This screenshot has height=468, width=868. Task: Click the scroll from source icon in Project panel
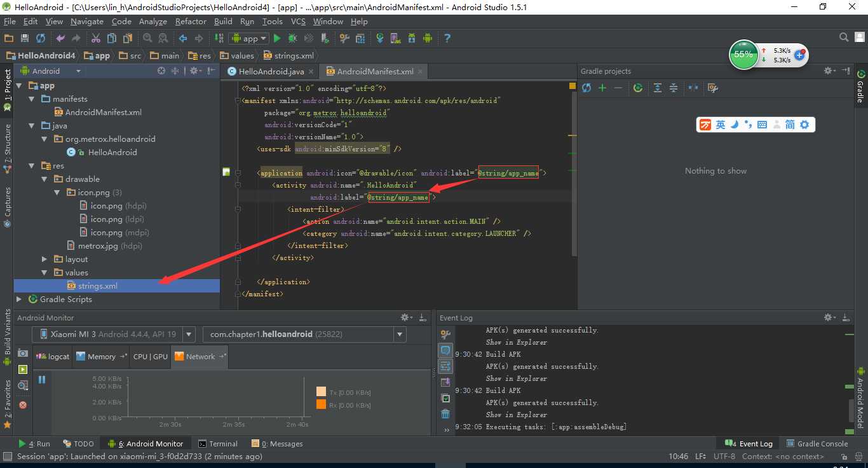coord(161,71)
